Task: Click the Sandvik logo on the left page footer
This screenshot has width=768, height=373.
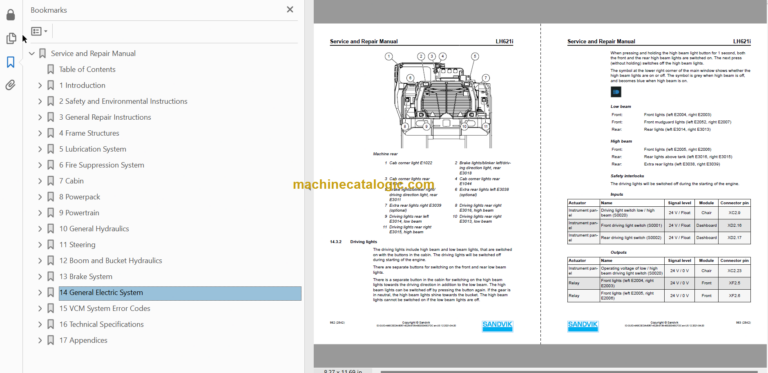Action: [x=498, y=326]
